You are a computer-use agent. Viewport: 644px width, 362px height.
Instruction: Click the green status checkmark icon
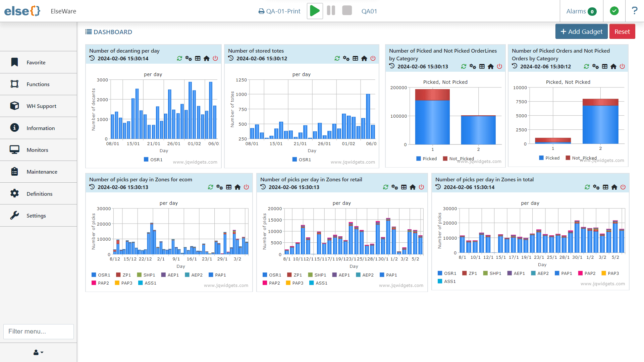click(614, 11)
